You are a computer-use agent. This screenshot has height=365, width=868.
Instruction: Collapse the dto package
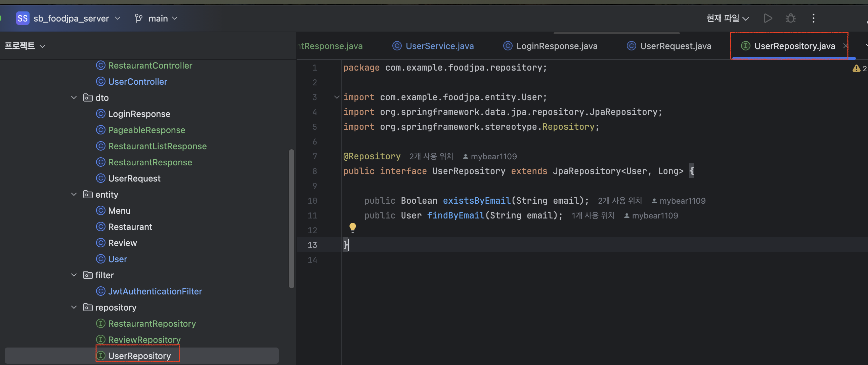[x=74, y=97]
